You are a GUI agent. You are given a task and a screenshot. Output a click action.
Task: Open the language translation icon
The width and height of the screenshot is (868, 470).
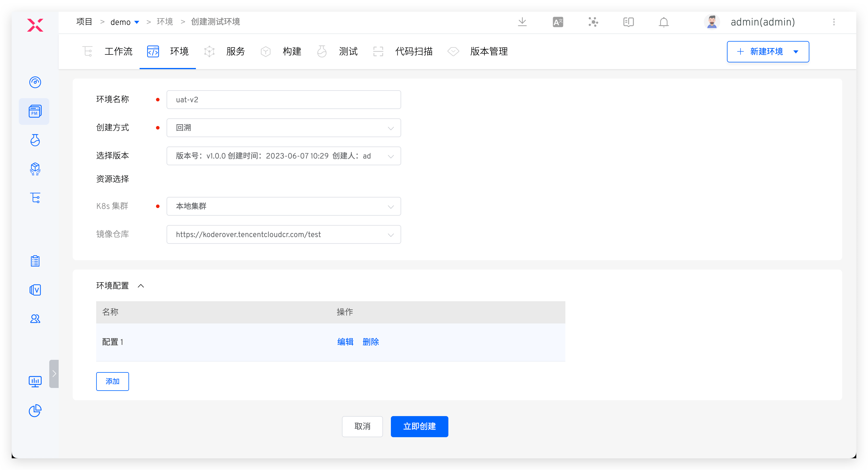pos(558,22)
